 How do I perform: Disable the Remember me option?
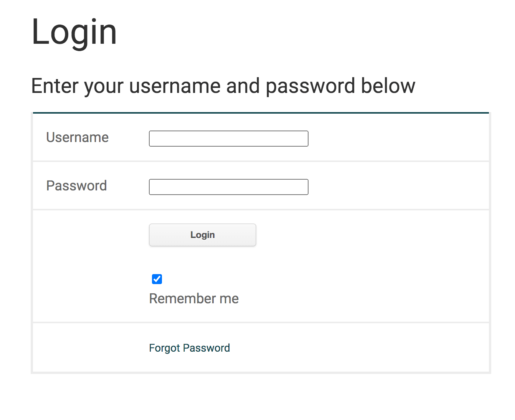[157, 279]
